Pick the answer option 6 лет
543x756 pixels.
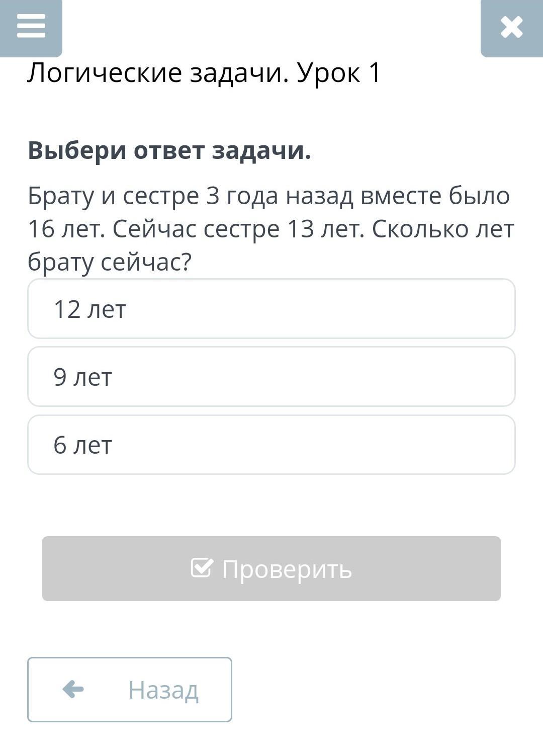[x=271, y=445]
